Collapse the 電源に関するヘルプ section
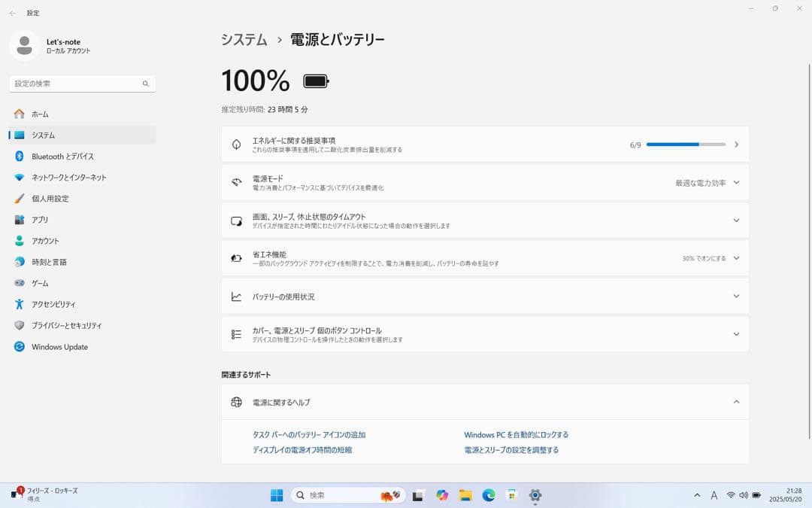812x508 pixels. pyautogui.click(x=735, y=401)
